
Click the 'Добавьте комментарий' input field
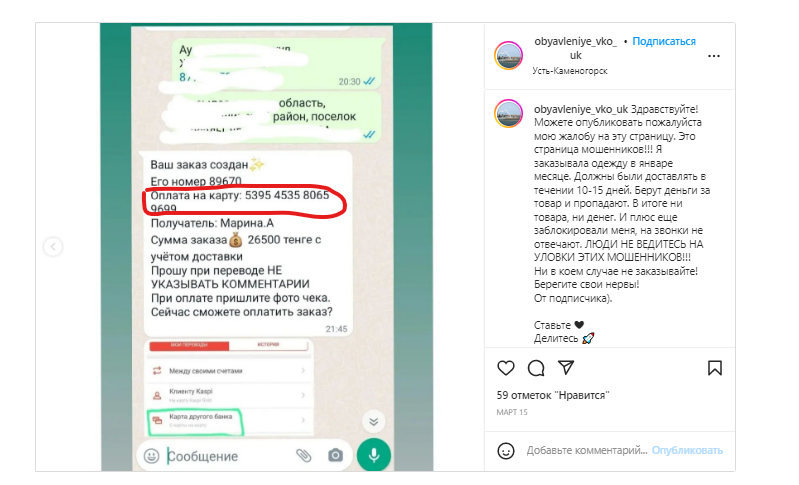(587, 450)
